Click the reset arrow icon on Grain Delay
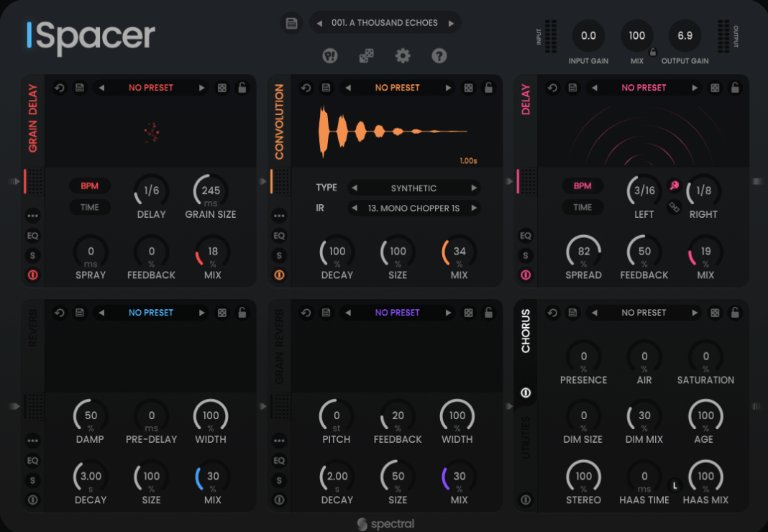 click(60, 87)
